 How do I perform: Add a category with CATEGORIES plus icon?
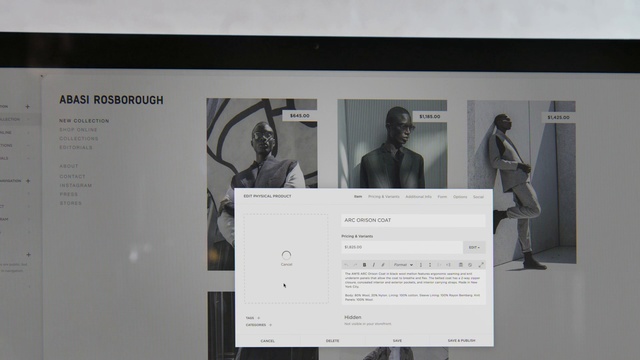pos(270,325)
